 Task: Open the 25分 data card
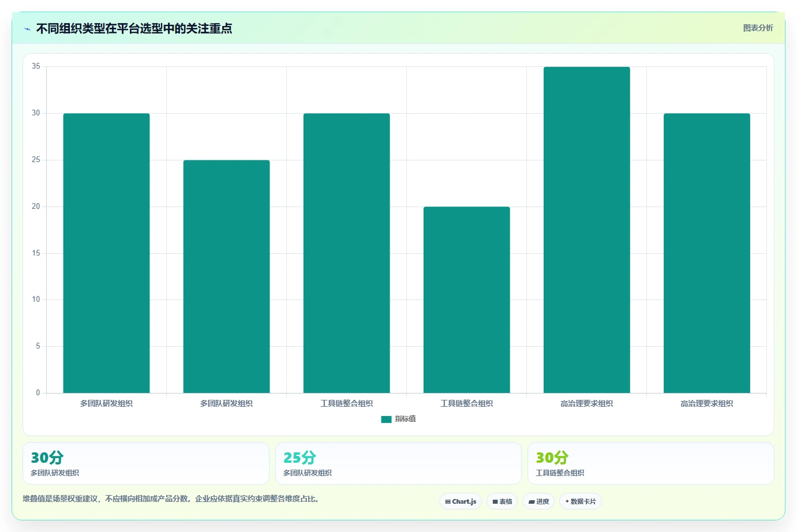click(x=398, y=463)
